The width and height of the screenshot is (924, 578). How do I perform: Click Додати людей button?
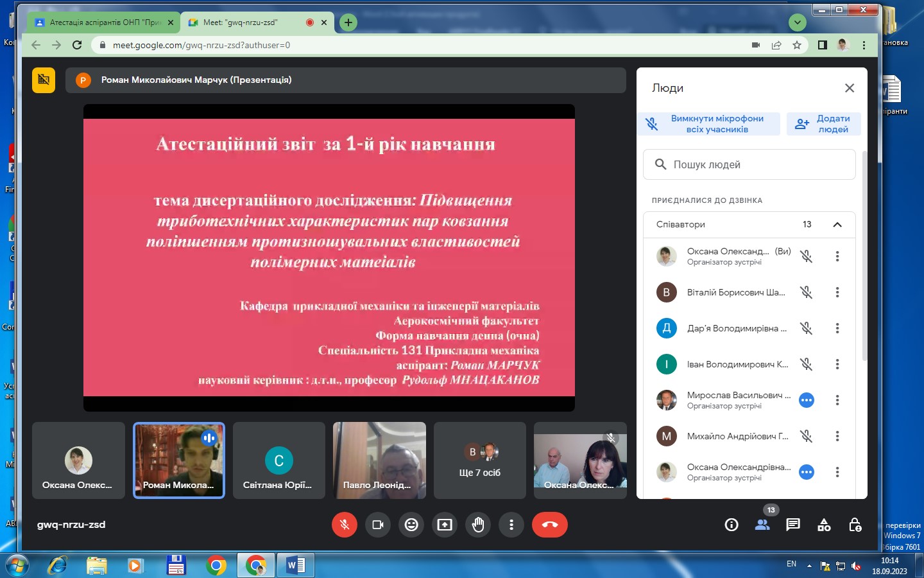[823, 124]
